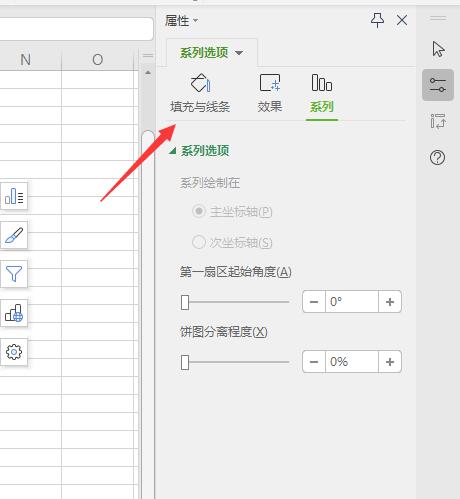Click the online chart type button
The width and height of the screenshot is (460, 499).
click(14, 313)
